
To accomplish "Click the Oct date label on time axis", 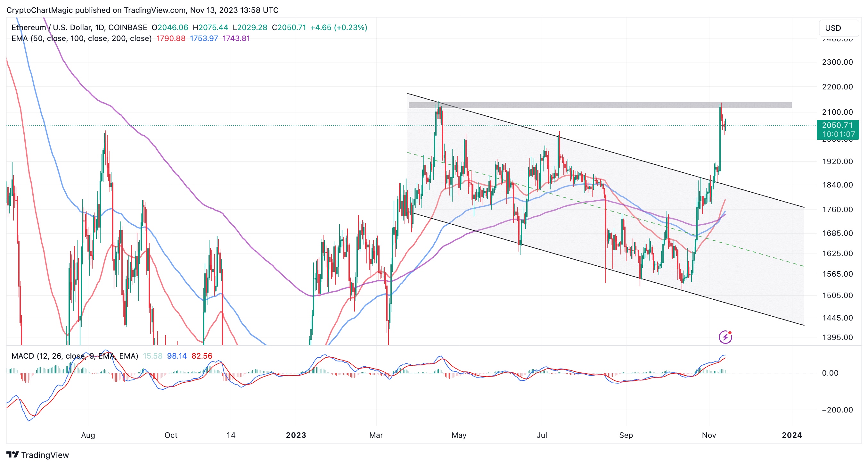I will pos(171,435).
